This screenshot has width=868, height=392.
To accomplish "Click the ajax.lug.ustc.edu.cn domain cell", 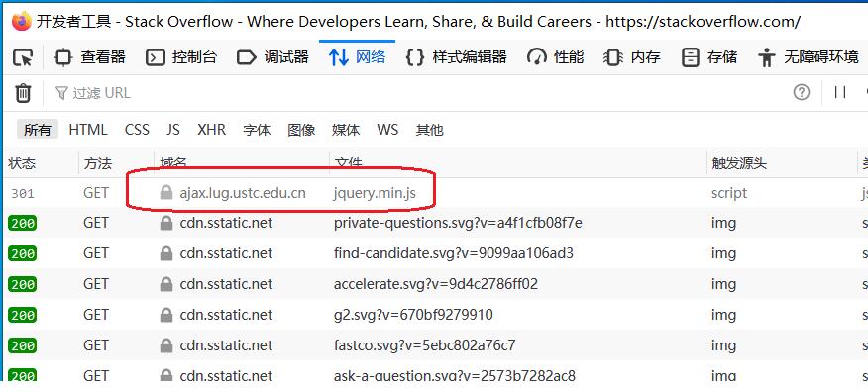I will pyautogui.click(x=243, y=193).
